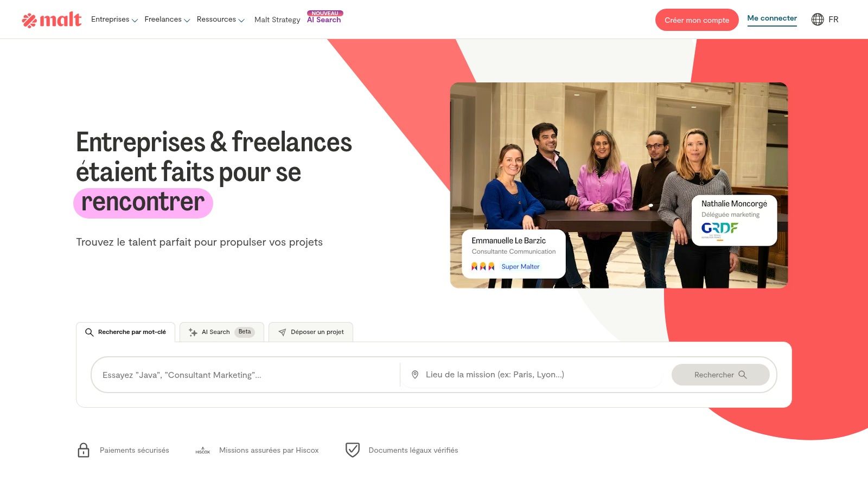Focus the keyword search input field
This screenshot has height=488, width=868.
pos(246,375)
